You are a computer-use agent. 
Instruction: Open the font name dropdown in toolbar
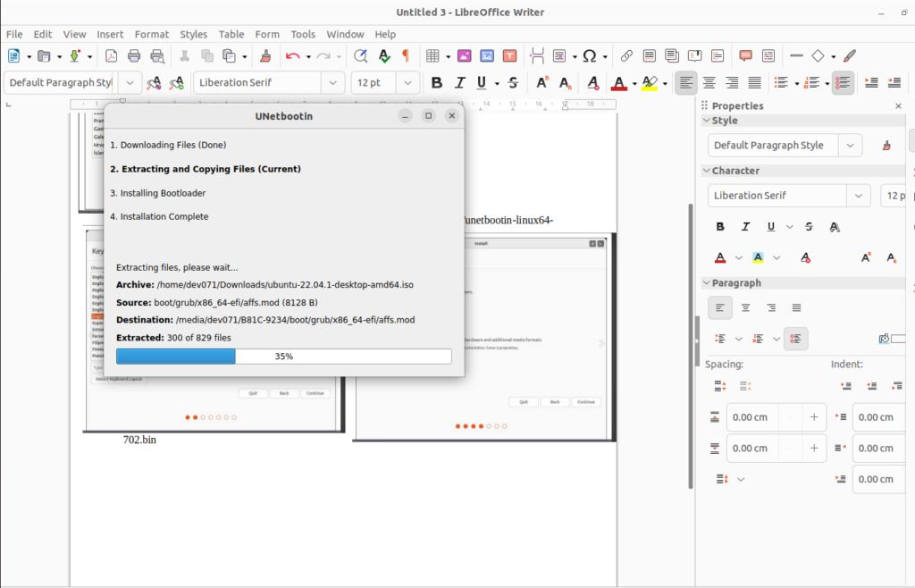pyautogui.click(x=332, y=83)
